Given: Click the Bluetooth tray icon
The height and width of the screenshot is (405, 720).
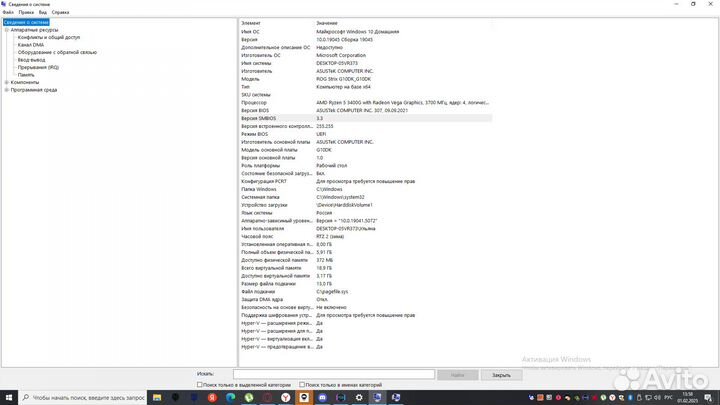Looking at the screenshot, I should coord(630,398).
